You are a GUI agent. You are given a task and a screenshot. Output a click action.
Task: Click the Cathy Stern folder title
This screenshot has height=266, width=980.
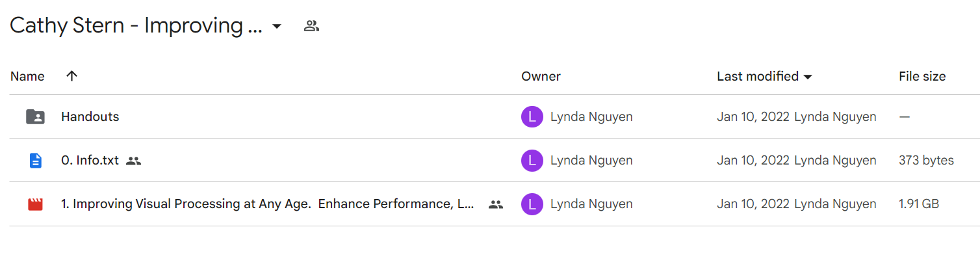tap(136, 26)
